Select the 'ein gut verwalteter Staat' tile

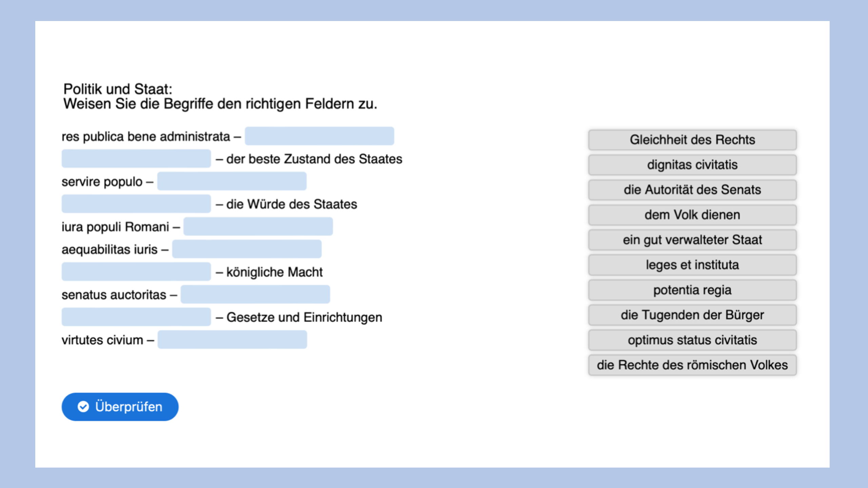[x=692, y=240]
